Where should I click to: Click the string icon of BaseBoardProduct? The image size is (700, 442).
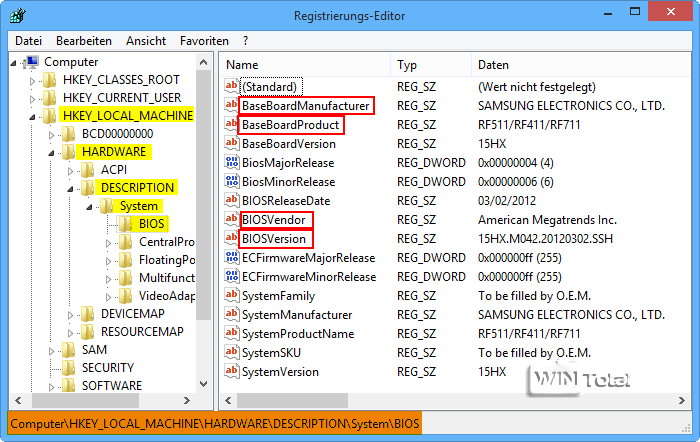(x=231, y=124)
